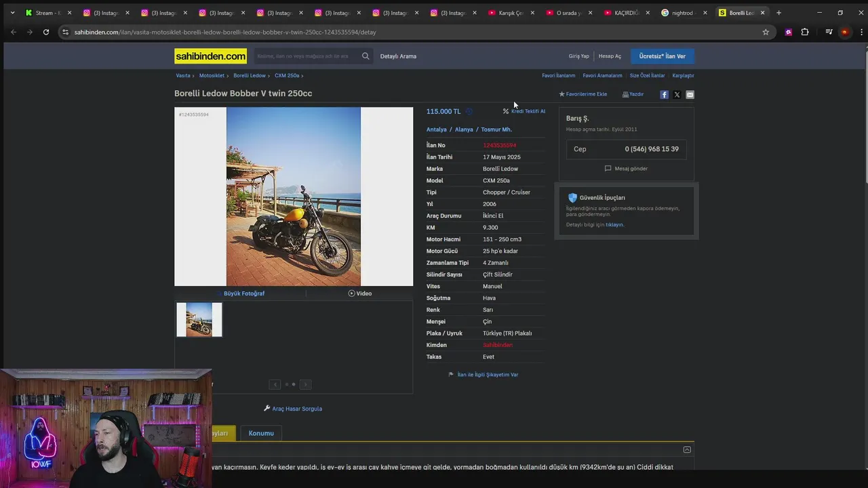Share listing on X (Twitter)

point(677,95)
